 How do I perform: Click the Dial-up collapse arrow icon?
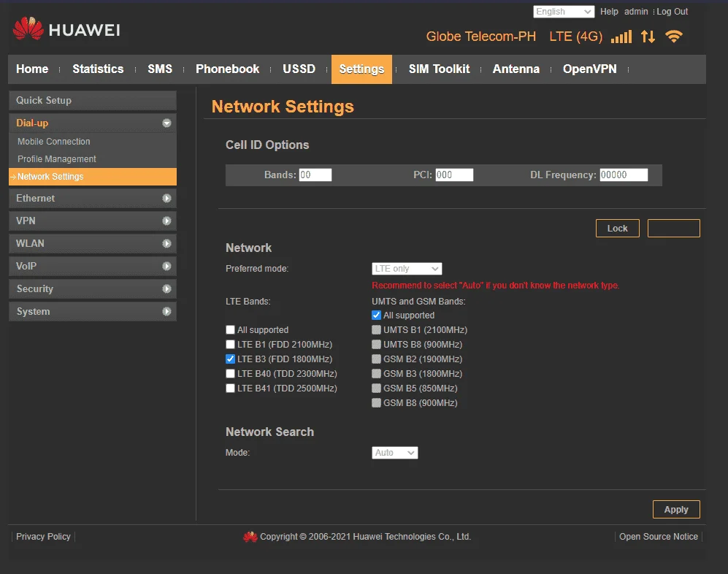click(166, 123)
